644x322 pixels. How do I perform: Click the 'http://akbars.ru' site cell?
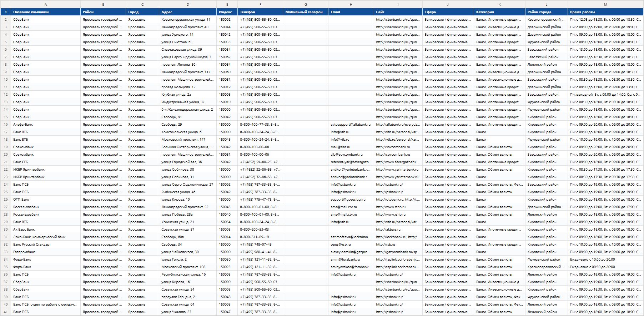pos(398,230)
